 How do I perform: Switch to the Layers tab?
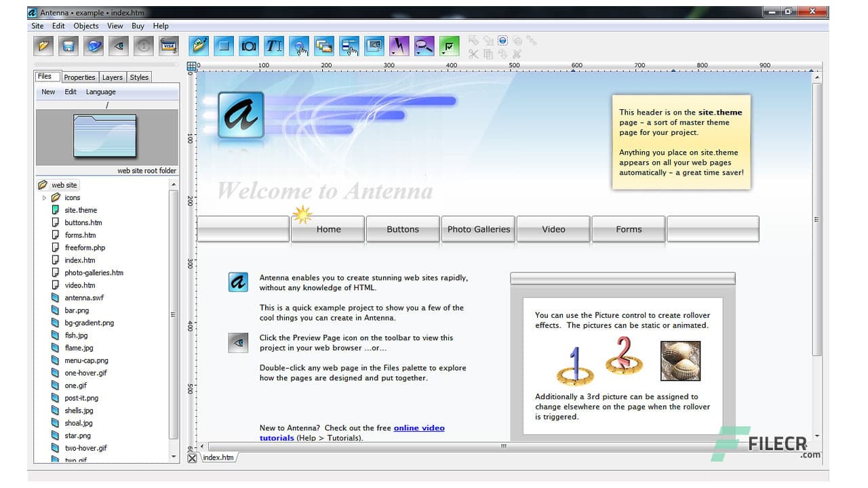112,77
